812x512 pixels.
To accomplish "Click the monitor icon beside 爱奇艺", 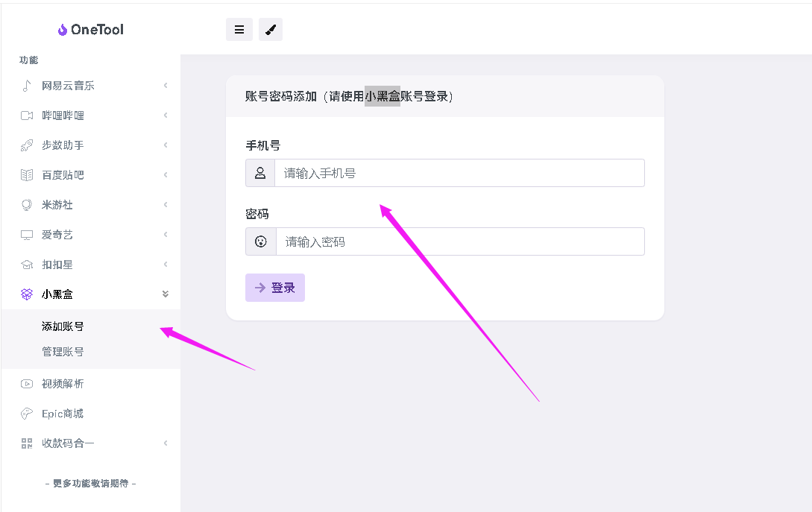I will tap(26, 235).
